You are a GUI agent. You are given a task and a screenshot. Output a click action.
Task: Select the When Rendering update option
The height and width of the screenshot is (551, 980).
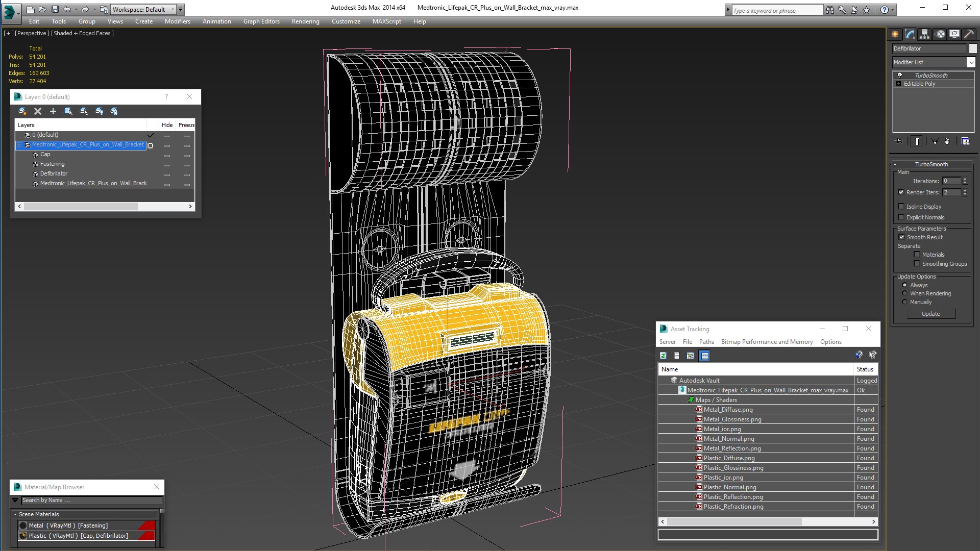point(904,293)
